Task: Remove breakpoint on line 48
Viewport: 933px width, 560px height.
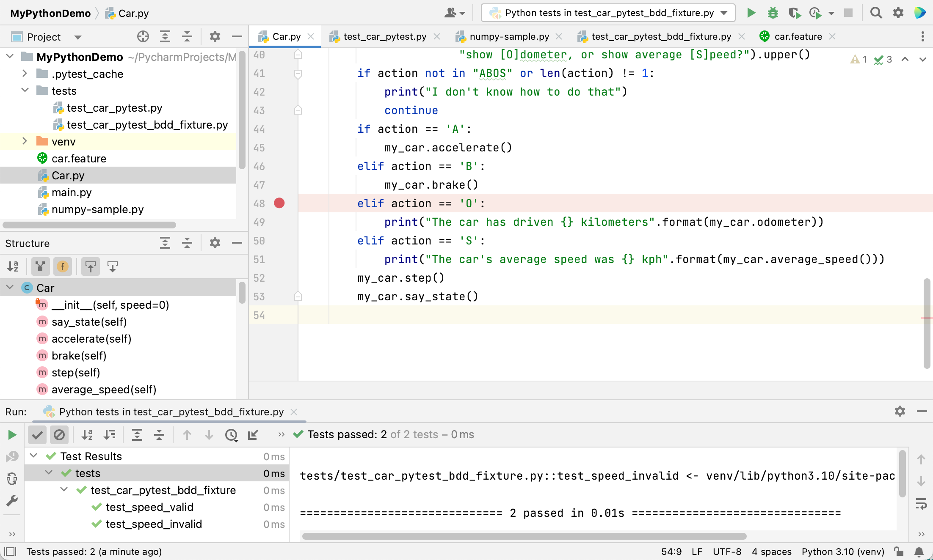Action: [279, 203]
